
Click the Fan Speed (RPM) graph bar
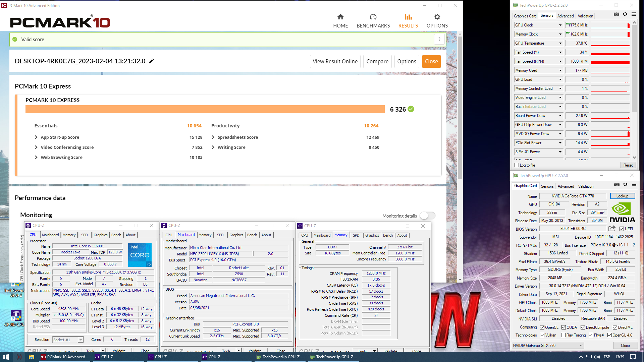pos(610,61)
